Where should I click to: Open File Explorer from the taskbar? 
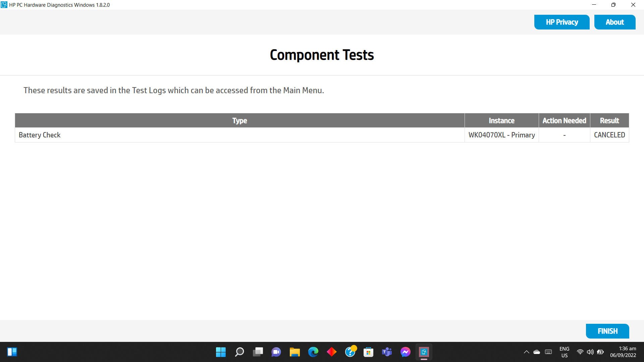coord(295,352)
